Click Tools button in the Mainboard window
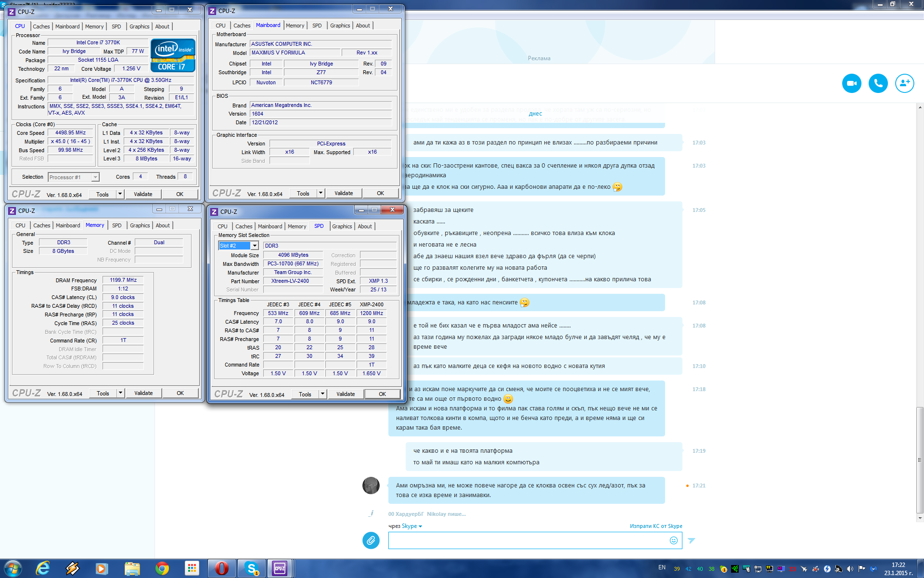The width and height of the screenshot is (924, 578). coord(303,193)
